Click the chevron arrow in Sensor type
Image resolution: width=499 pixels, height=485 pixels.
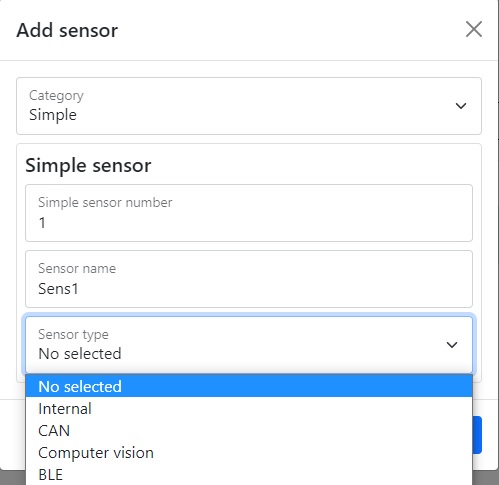click(x=452, y=345)
